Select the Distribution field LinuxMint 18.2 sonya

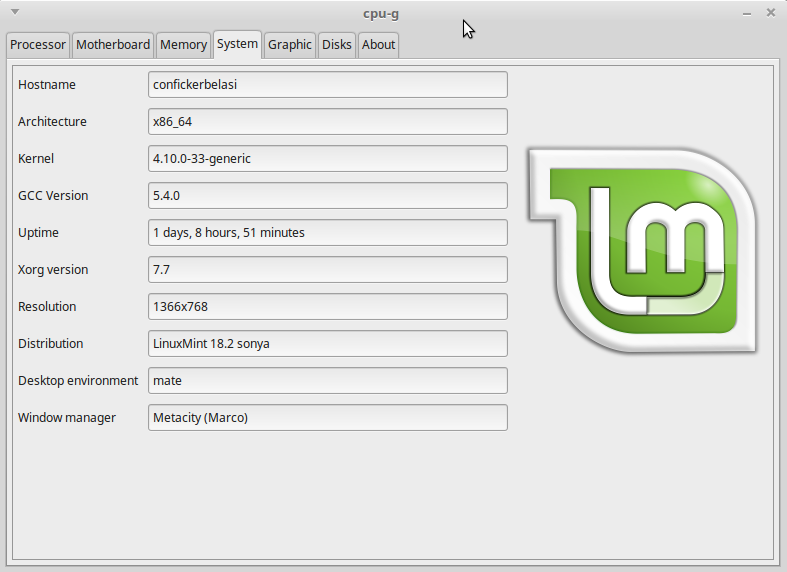328,344
